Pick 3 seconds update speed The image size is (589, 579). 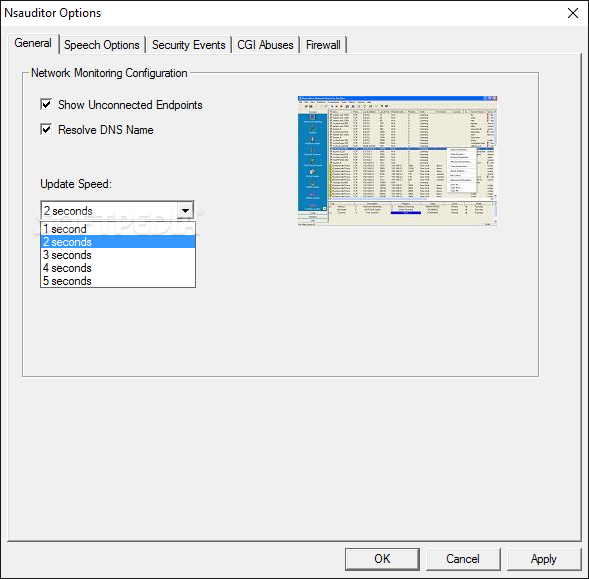click(118, 255)
